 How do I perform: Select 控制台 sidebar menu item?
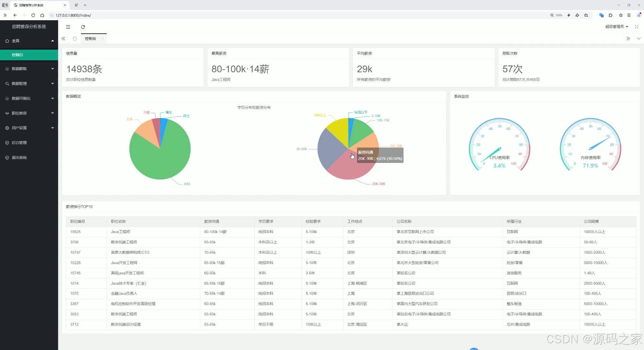click(18, 55)
